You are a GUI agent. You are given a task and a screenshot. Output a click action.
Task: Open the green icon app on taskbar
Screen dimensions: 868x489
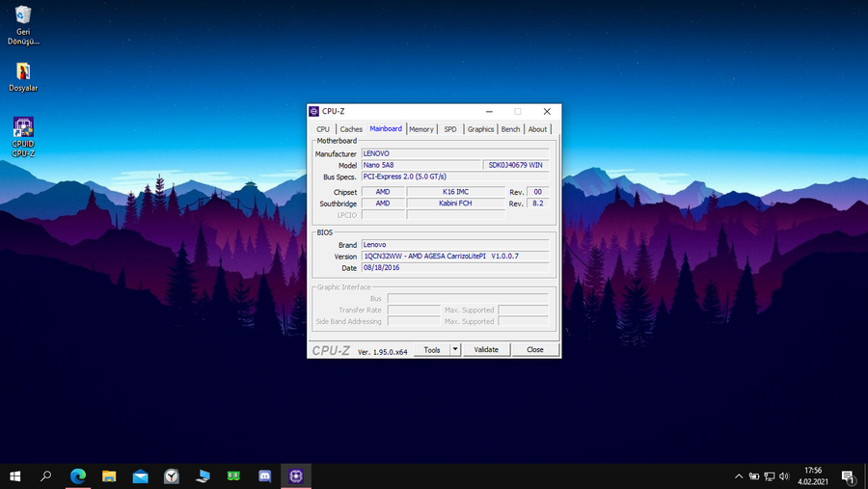tap(233, 476)
